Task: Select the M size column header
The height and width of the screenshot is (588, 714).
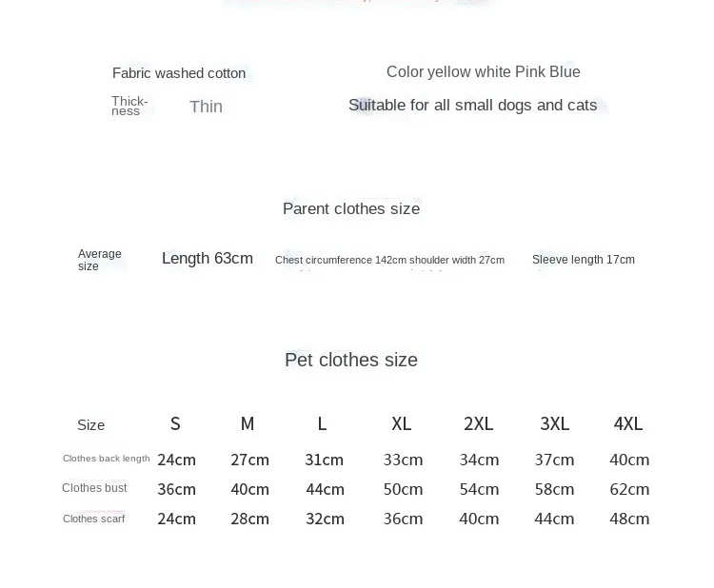Action: click(x=248, y=423)
